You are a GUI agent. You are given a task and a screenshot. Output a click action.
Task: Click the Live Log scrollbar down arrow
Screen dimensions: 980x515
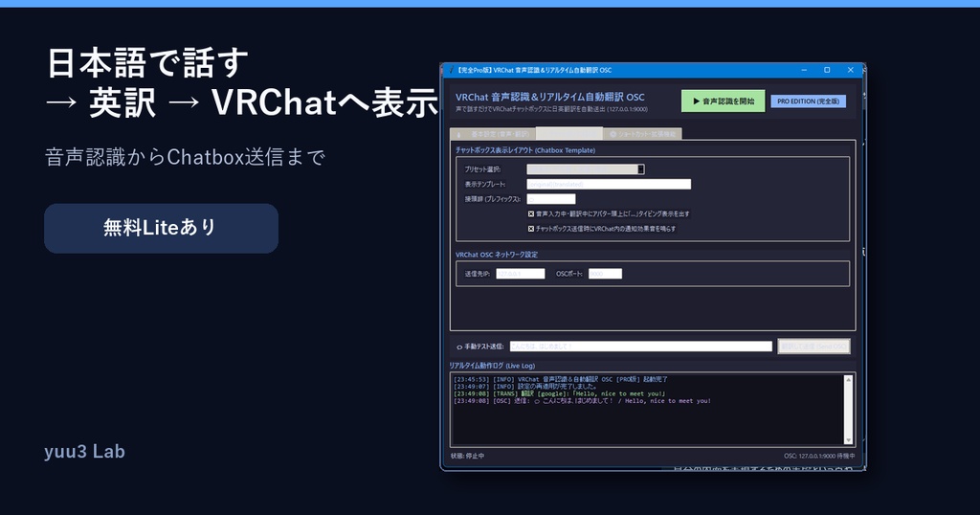[848, 440]
